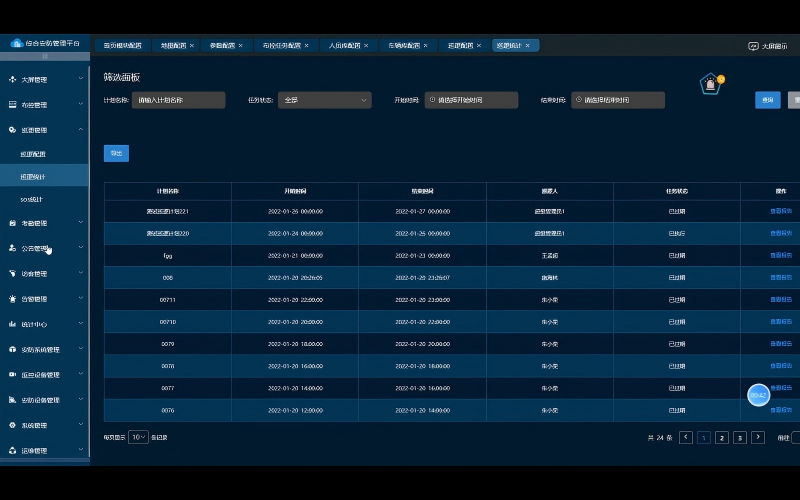Click the blue 导出 export button

[x=116, y=154]
